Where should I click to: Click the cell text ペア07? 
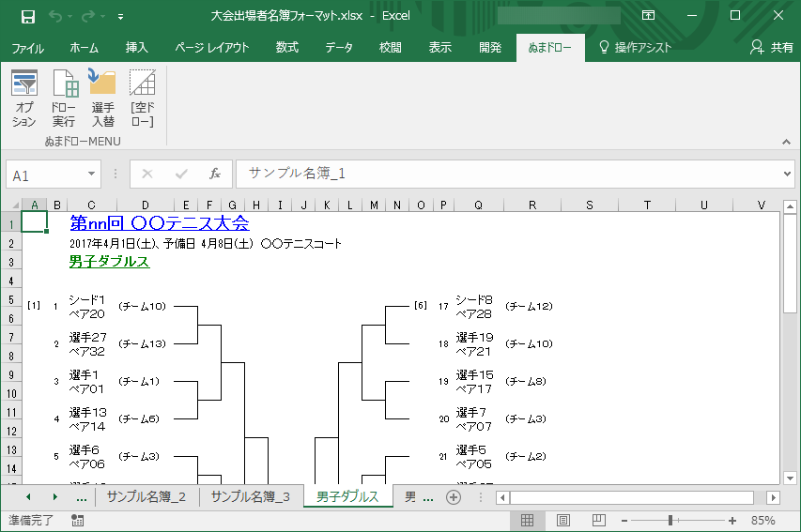tap(473, 426)
